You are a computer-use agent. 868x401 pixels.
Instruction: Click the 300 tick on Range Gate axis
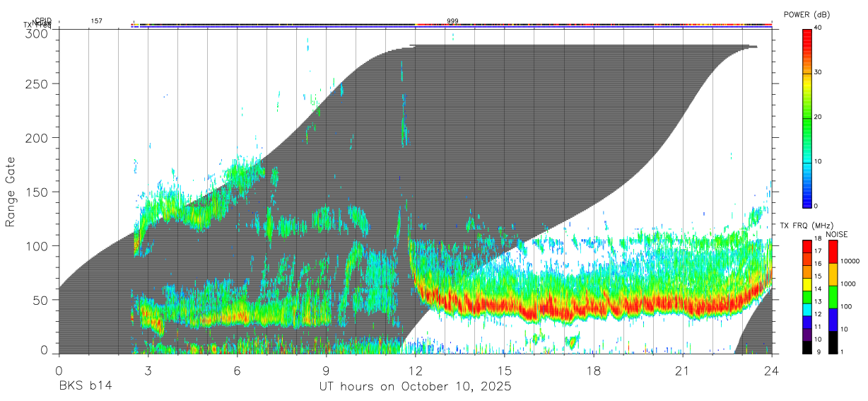[38, 34]
